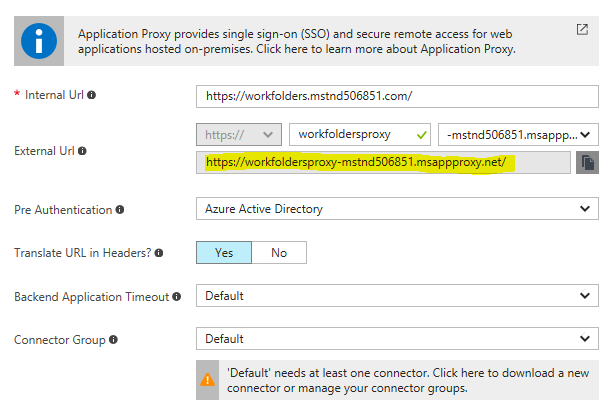Click the orange warning icon

207,380
